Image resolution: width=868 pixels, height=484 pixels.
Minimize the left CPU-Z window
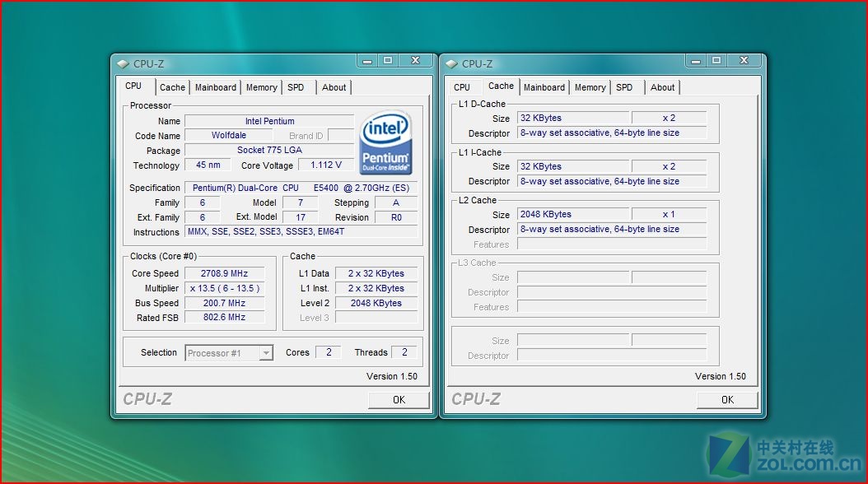click(x=366, y=61)
